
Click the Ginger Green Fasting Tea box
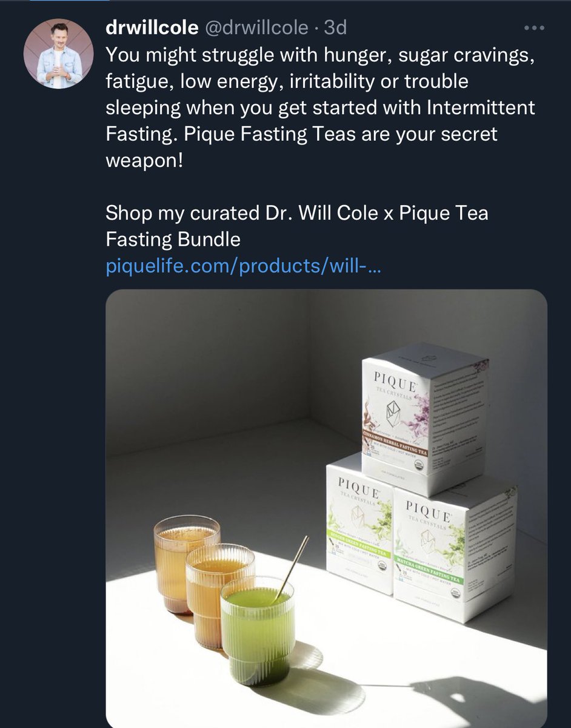coord(362,523)
